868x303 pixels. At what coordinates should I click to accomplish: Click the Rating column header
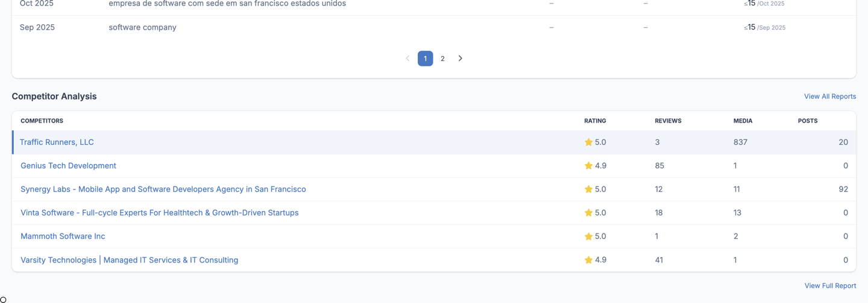[595, 121]
